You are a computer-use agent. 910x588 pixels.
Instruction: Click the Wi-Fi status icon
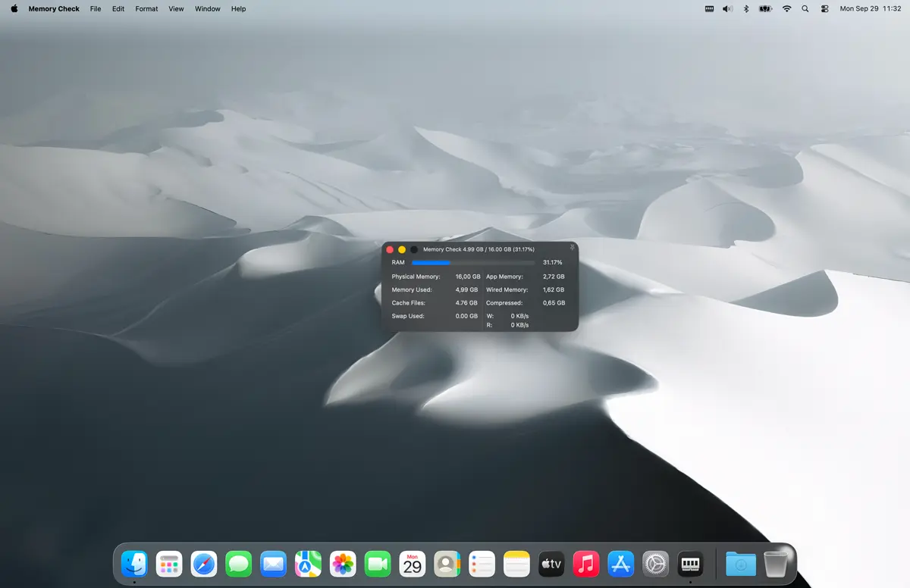pyautogui.click(x=786, y=9)
